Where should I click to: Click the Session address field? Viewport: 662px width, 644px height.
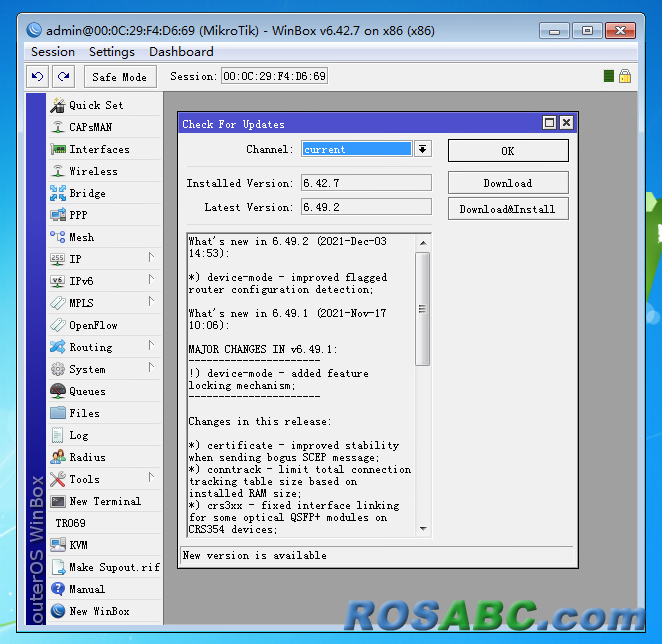274,76
